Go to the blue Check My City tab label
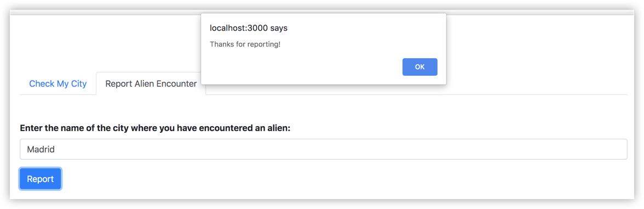 (x=58, y=84)
